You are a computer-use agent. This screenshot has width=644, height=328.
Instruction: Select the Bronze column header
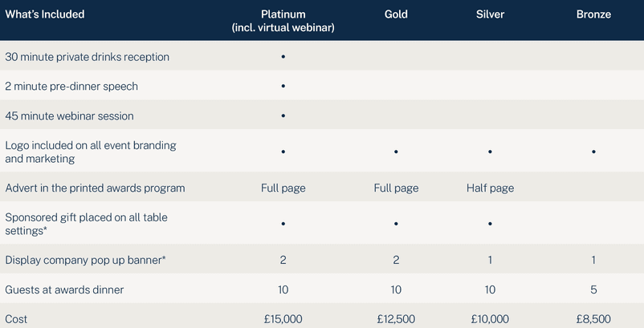(593, 14)
